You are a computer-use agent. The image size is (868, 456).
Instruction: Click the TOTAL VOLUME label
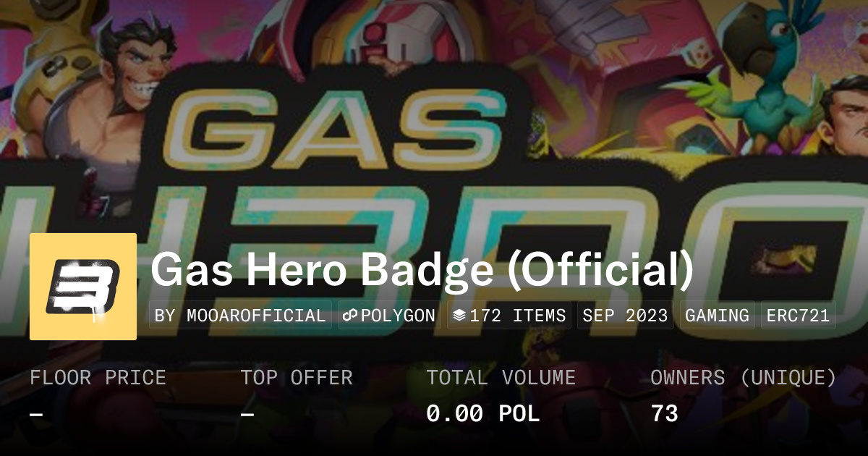click(x=501, y=378)
